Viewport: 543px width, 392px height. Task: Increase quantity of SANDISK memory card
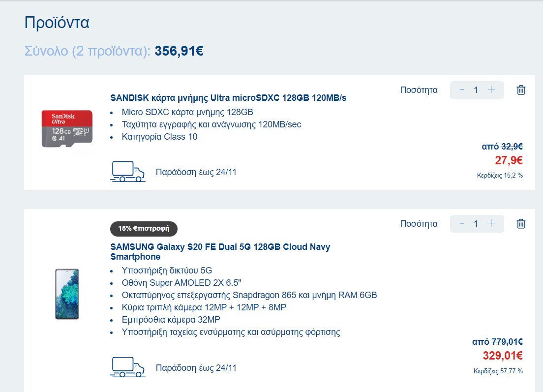pos(491,90)
